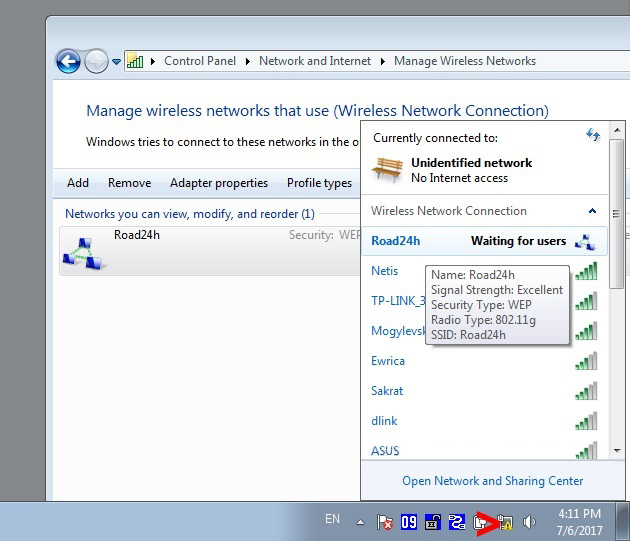The width and height of the screenshot is (630, 541).
Task: Open Adapter properties
Action: [219, 183]
